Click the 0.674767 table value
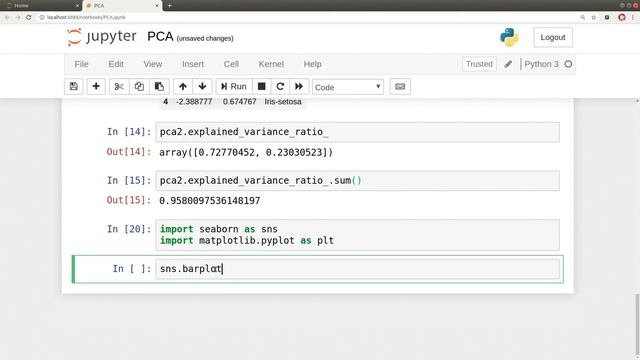Viewport: 640px width, 360px height. coord(240,102)
